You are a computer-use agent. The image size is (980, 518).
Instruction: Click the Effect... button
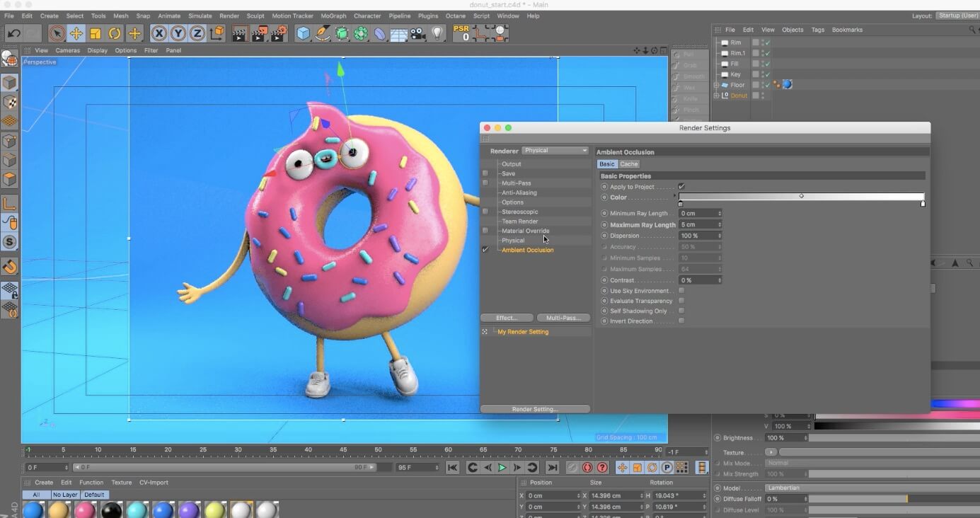coord(507,318)
